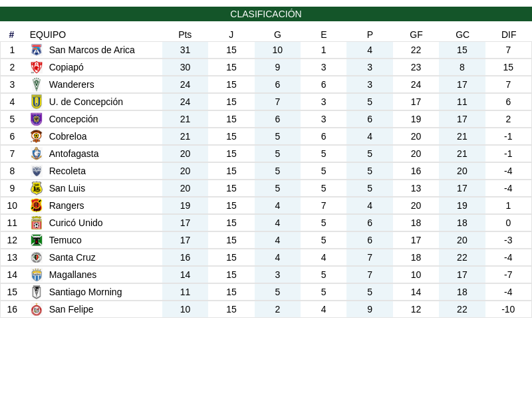Click the Temuco team crest
Image resolution: width=532 pixels, height=399 pixels.
37,240
